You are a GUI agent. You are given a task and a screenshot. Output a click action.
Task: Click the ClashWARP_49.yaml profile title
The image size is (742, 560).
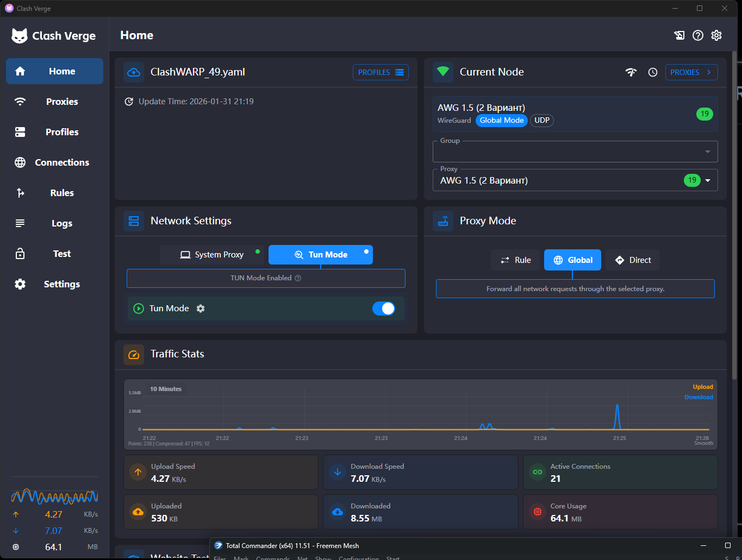[198, 72]
